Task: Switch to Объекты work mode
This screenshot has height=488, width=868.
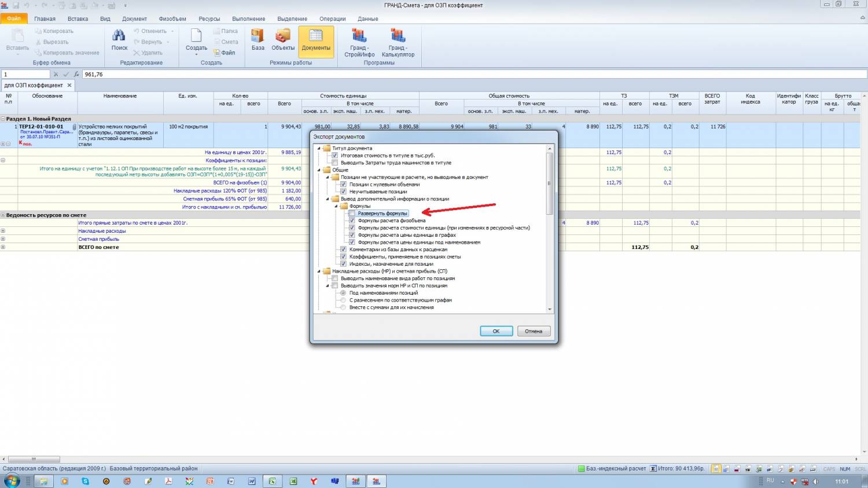Action: tap(283, 40)
